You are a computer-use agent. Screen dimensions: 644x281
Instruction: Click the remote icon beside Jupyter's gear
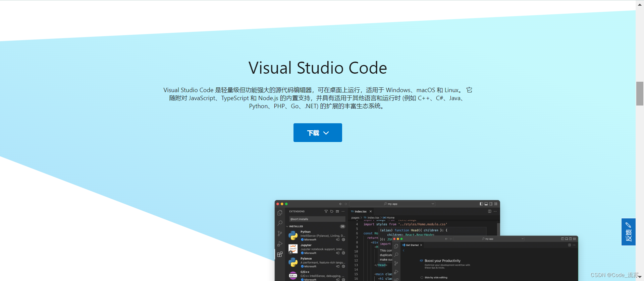pyautogui.click(x=338, y=253)
